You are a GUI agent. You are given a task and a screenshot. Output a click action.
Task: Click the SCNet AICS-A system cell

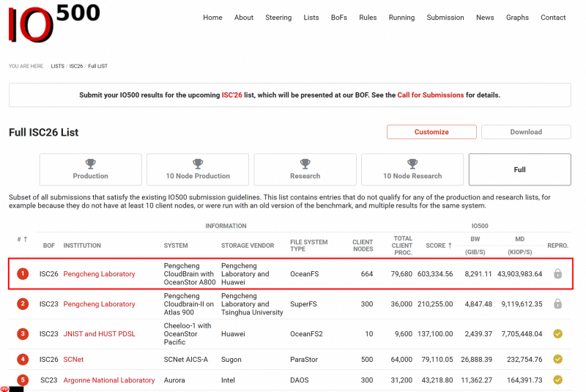tap(186, 359)
